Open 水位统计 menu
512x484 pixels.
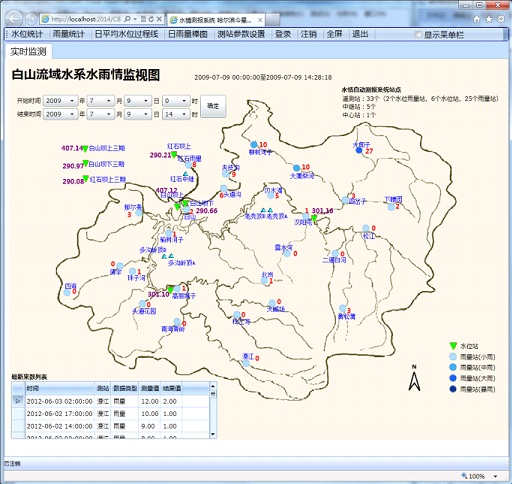27,34
